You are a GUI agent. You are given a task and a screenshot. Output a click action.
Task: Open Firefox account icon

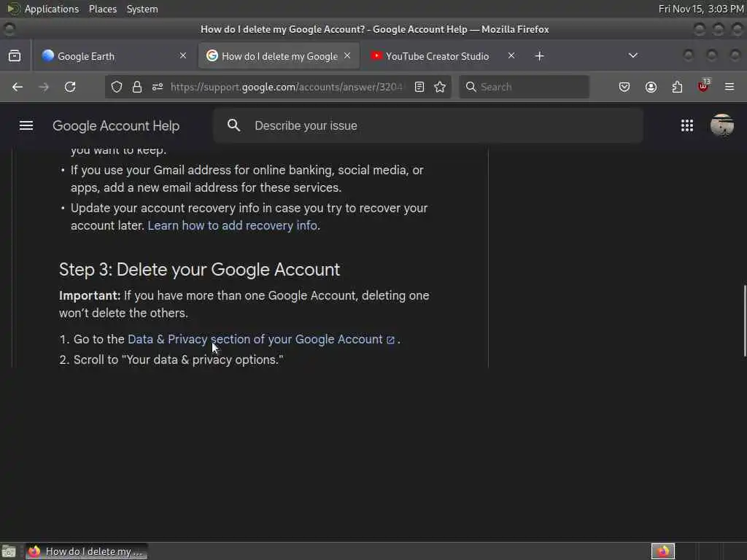(x=651, y=87)
